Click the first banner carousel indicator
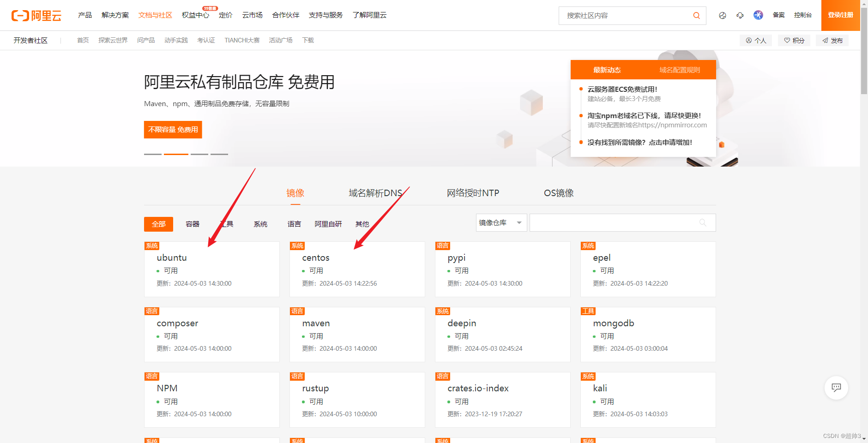Screen dimensions: 868x443 (153, 154)
